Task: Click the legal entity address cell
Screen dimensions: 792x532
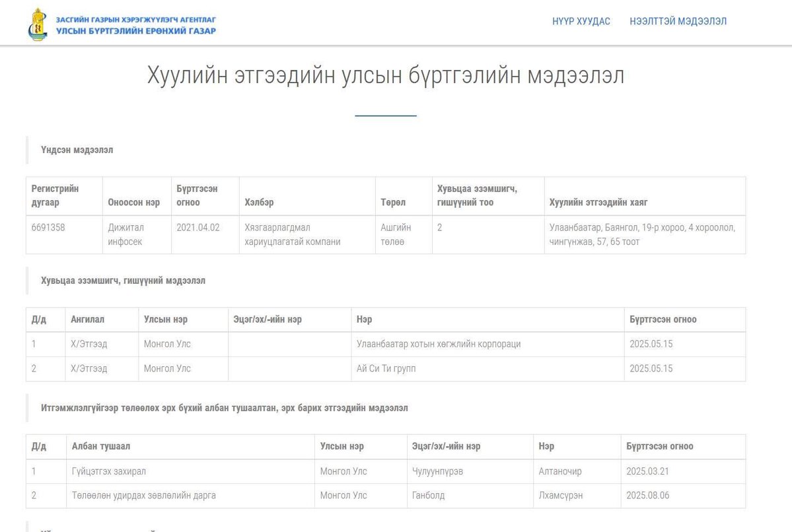Action: pyautogui.click(x=644, y=234)
